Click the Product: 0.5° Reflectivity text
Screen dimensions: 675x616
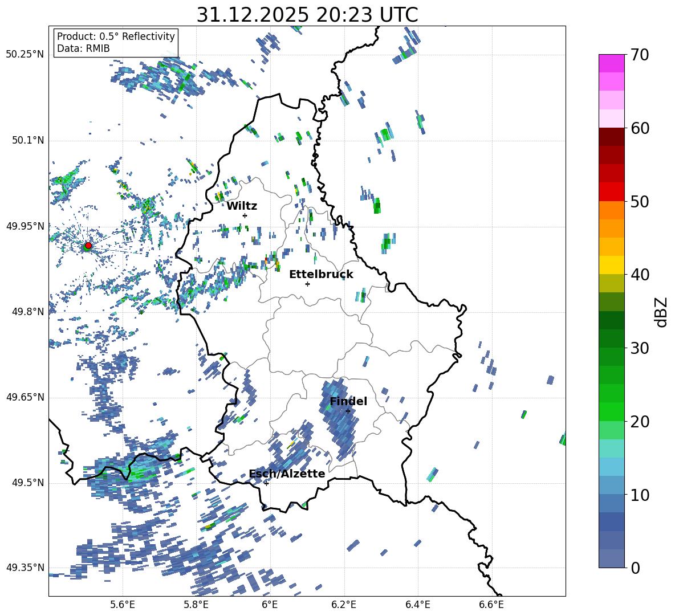coord(116,36)
